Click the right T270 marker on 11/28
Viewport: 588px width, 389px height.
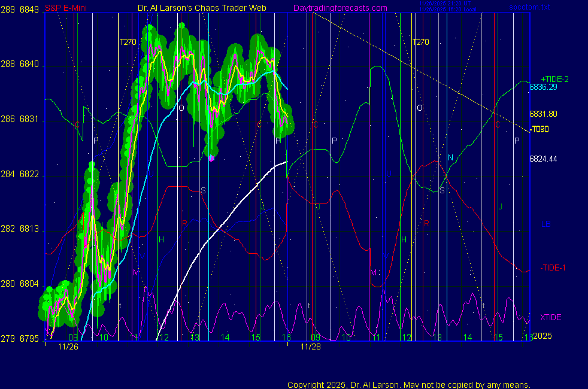pyautogui.click(x=420, y=42)
